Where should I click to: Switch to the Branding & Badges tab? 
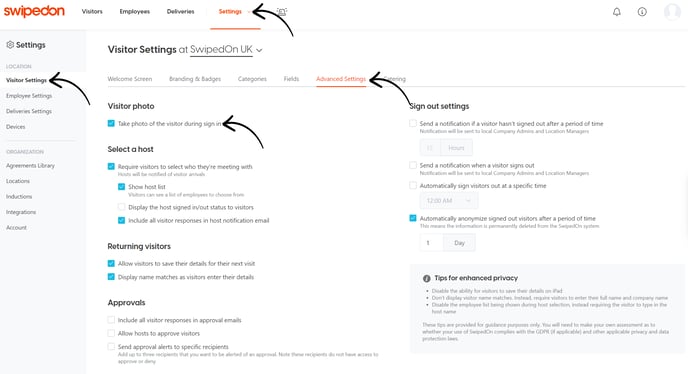click(195, 79)
